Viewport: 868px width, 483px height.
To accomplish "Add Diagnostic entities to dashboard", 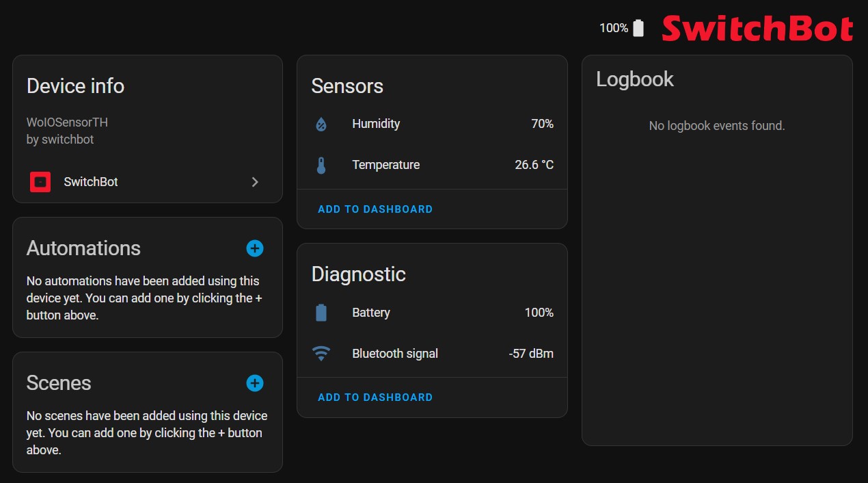I will tap(375, 397).
